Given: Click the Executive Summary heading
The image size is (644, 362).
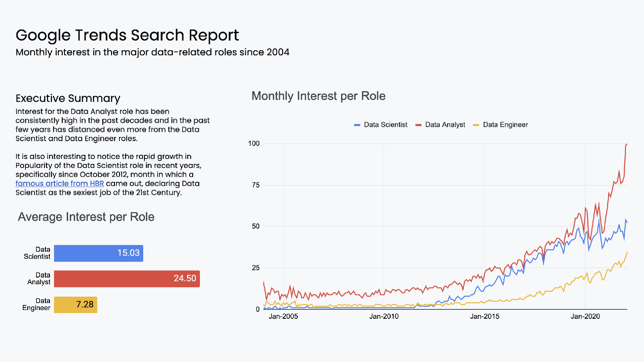Looking at the screenshot, I should click(x=68, y=98).
